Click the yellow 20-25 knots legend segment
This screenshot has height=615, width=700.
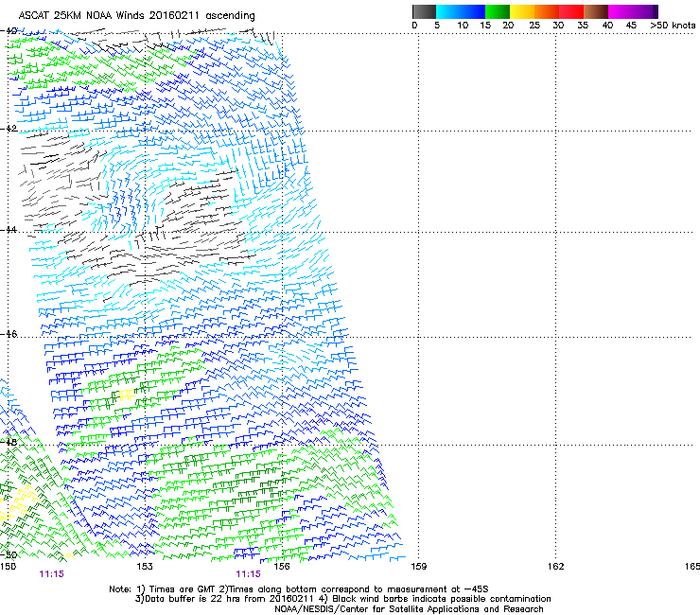pyautogui.click(x=522, y=11)
